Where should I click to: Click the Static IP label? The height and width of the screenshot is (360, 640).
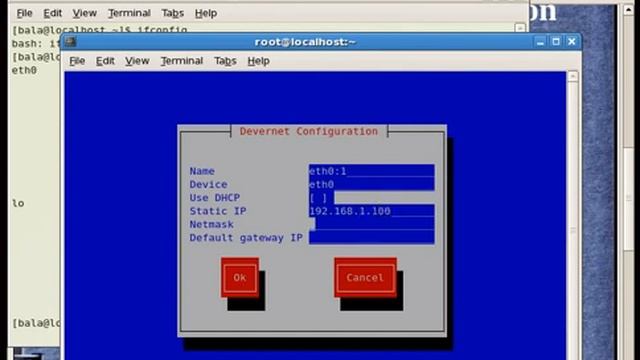click(218, 211)
